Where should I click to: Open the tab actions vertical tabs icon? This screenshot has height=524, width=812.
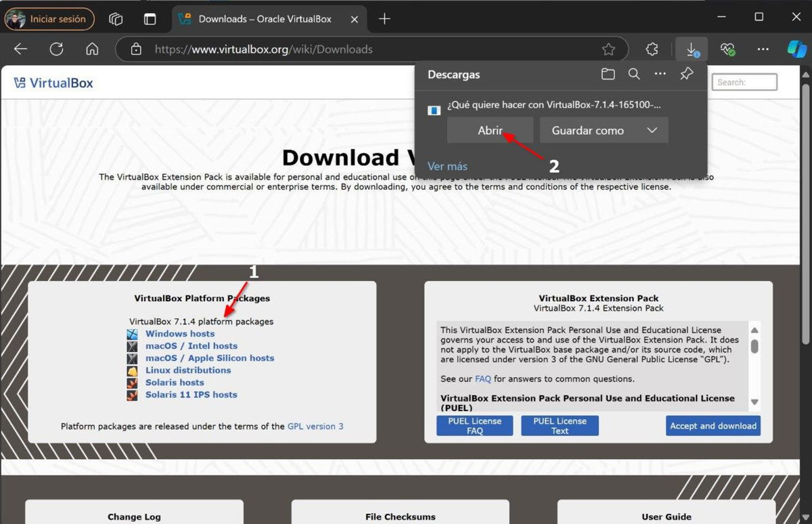point(150,19)
